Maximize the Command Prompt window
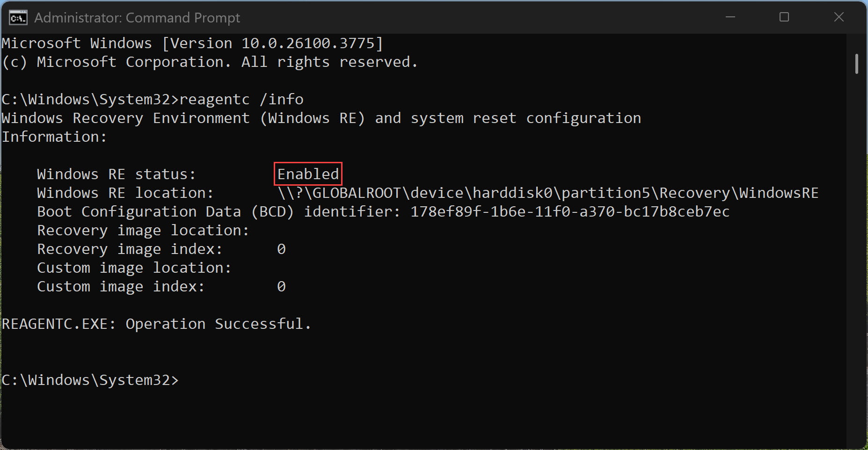Screen dimensions: 868x450 pos(784,17)
